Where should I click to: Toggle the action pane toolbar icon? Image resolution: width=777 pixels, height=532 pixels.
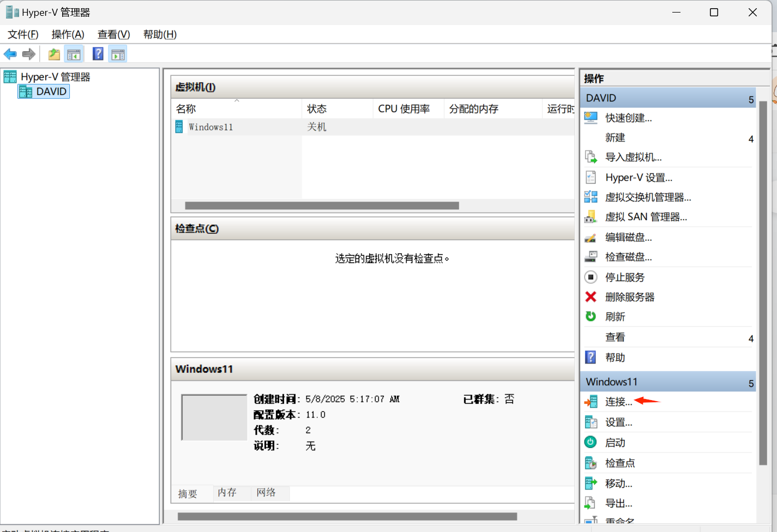pyautogui.click(x=118, y=54)
